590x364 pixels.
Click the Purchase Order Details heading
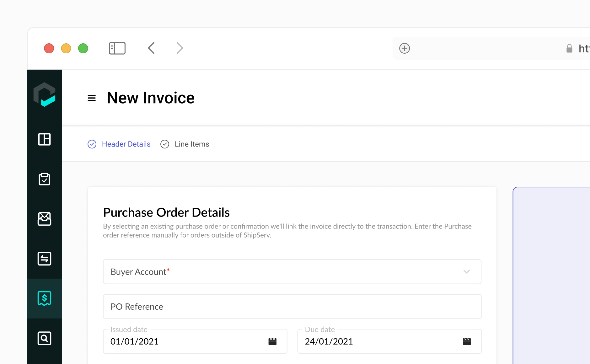point(166,212)
